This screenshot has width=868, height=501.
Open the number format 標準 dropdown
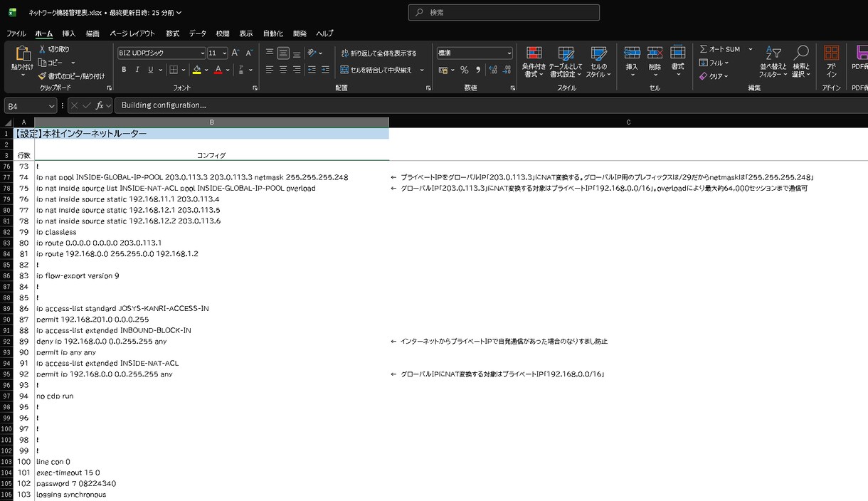[509, 53]
